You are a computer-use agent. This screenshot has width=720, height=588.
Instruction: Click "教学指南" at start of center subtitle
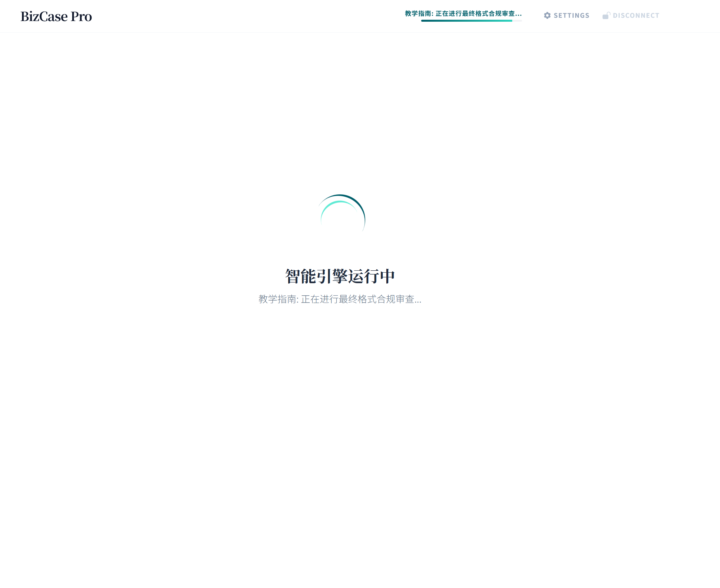(x=277, y=299)
